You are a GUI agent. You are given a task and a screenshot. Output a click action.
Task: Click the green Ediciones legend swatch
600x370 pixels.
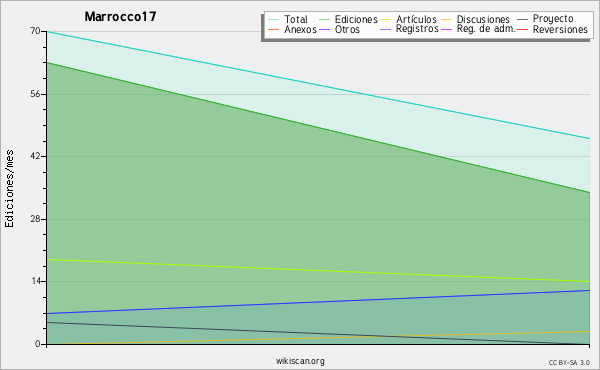324,19
